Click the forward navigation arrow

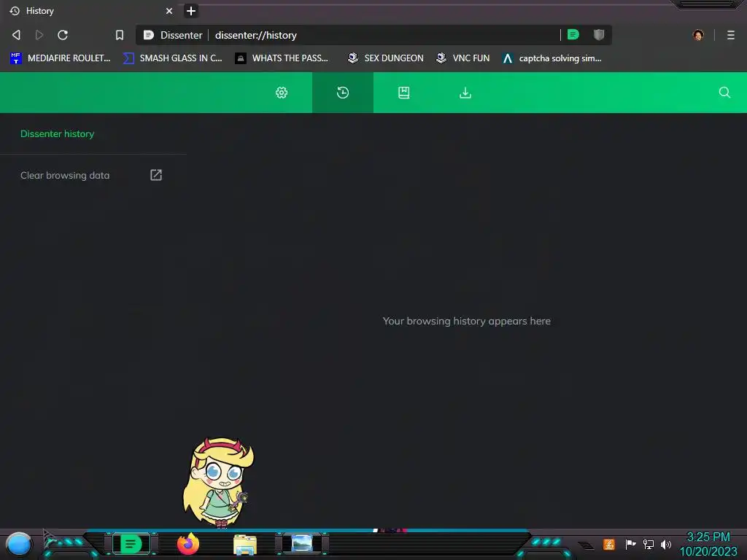[x=39, y=35]
